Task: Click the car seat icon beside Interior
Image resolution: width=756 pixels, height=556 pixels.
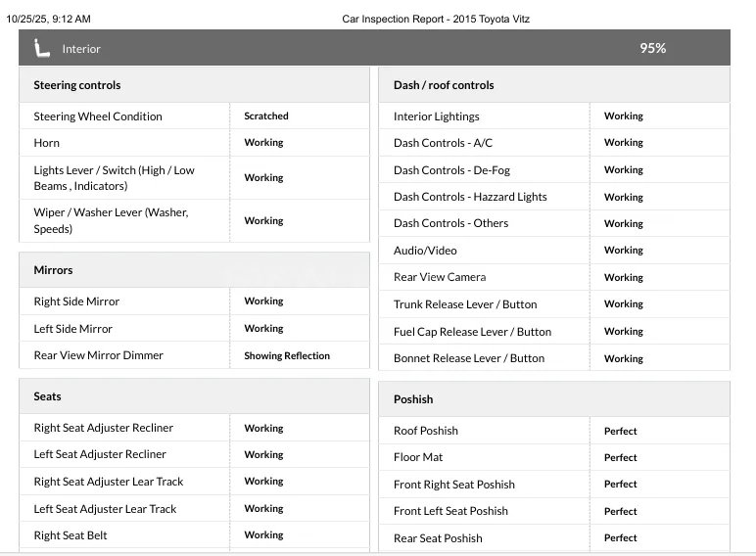Action: 42,48
